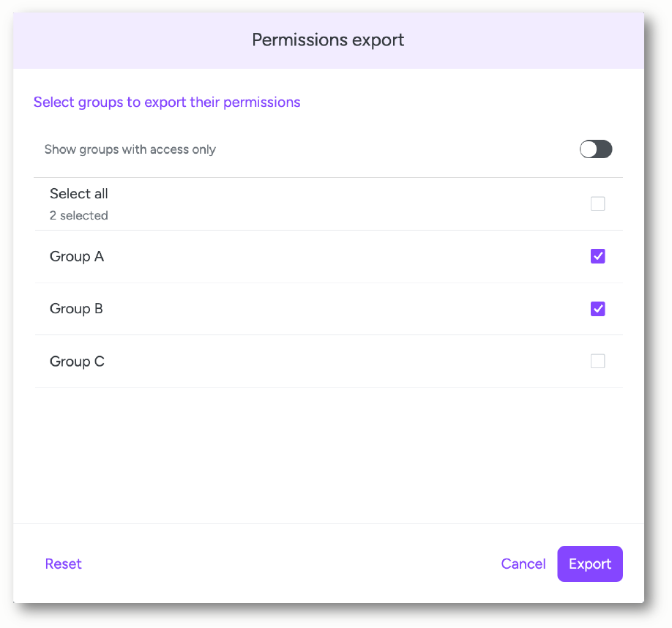Click the lavender header bar beside the title
The height and width of the screenshot is (628, 672).
(x=523, y=40)
